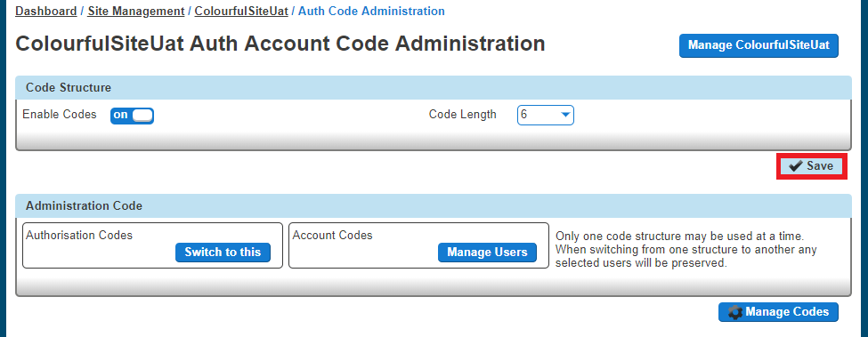Open Manage Users for Account Codes

tap(487, 253)
